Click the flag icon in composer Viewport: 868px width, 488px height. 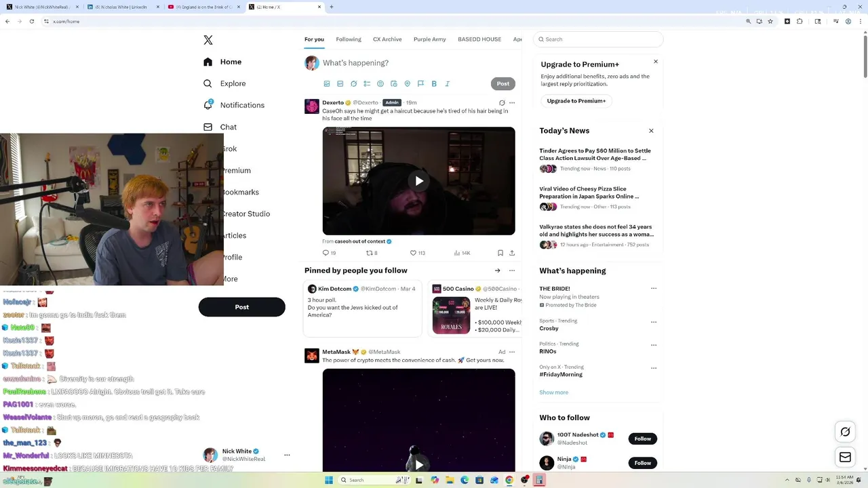pos(420,84)
